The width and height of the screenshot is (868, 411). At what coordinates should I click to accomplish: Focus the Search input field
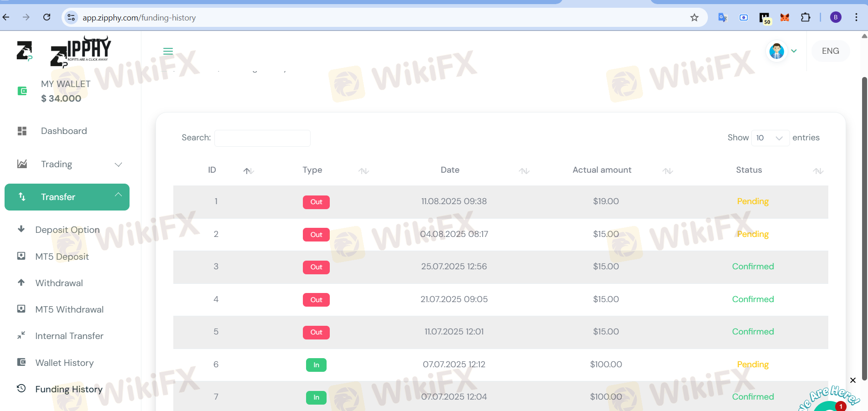[262, 138]
